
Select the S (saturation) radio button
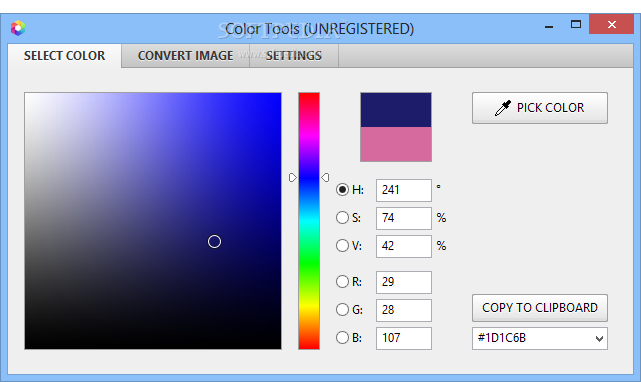(x=342, y=218)
